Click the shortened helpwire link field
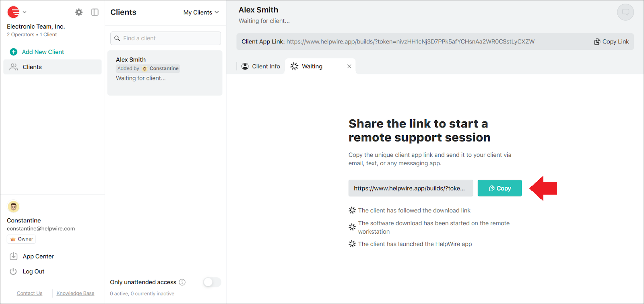Viewport: 644px width, 304px height. point(411,188)
